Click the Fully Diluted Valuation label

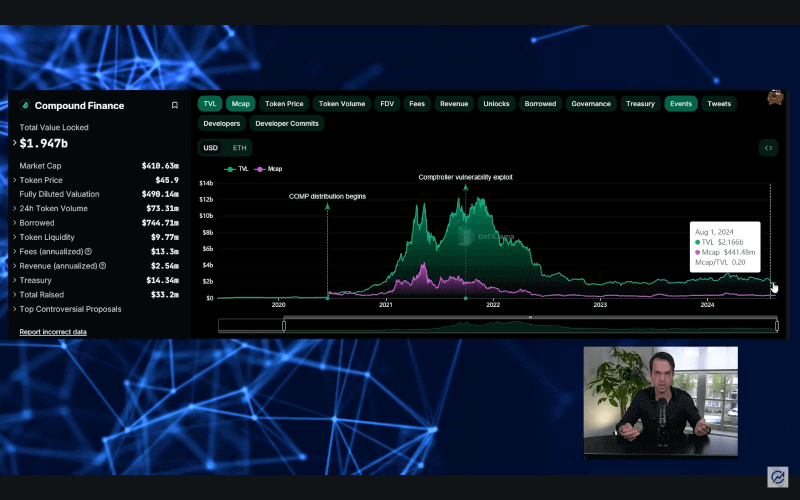coord(59,194)
